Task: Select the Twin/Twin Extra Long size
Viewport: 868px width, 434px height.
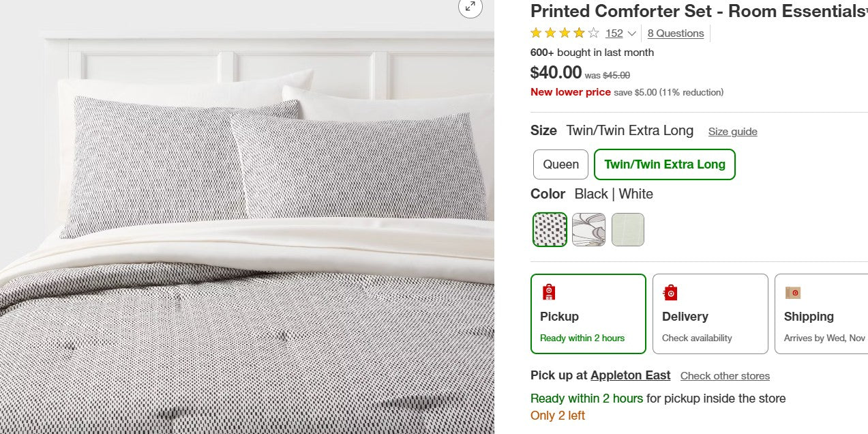Action: tap(664, 164)
